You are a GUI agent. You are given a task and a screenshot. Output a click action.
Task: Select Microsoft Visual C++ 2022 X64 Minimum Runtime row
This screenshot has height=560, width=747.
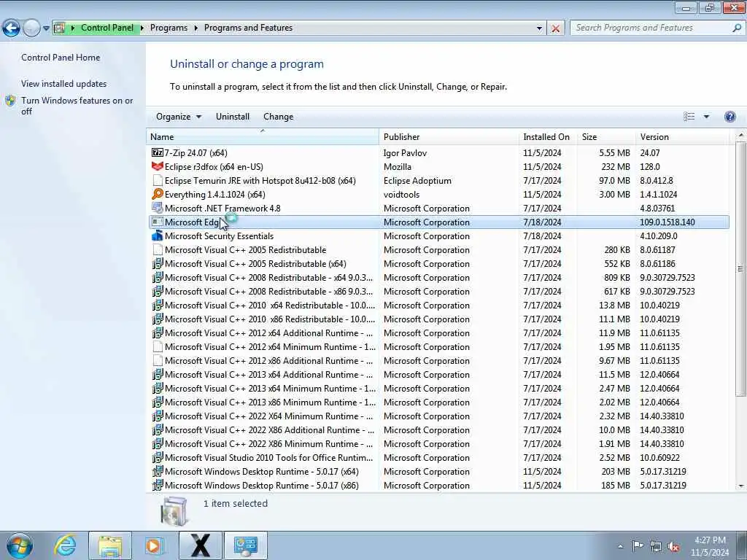click(438, 416)
